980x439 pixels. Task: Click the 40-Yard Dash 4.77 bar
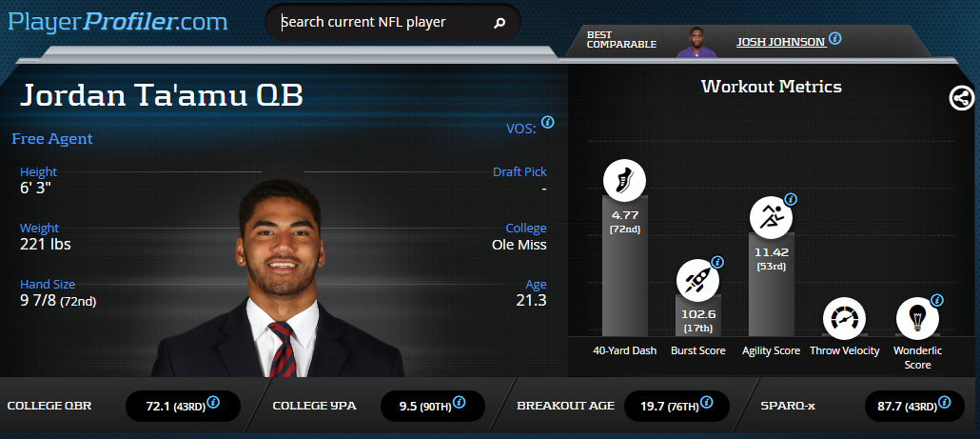[x=624, y=266]
